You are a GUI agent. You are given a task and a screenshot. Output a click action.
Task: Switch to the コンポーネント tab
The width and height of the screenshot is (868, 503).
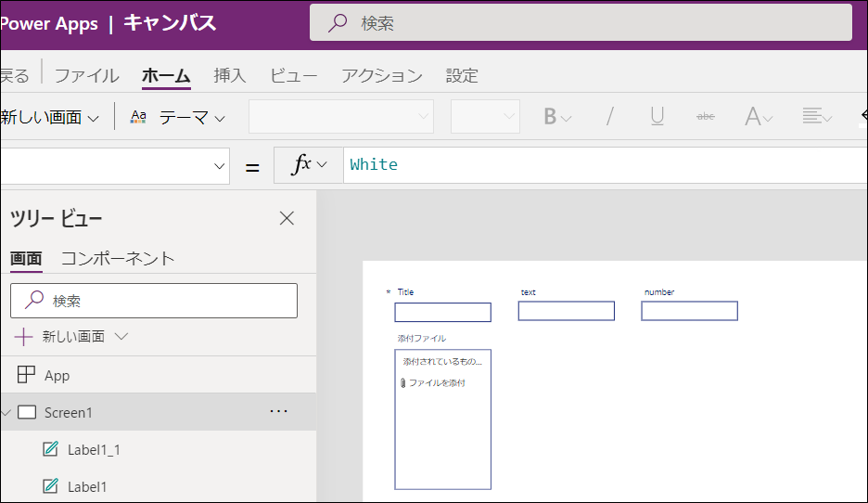[x=118, y=259]
